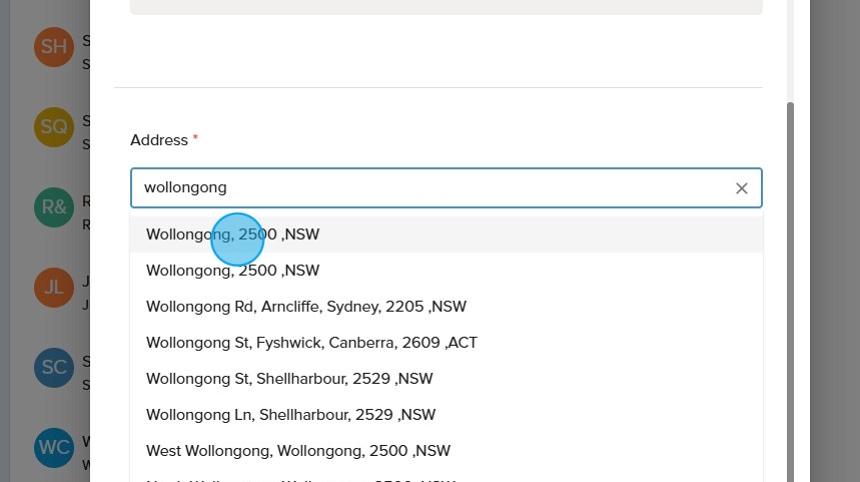Pick Wollongong St, Shellharbour, 2529 option
860x482 pixels.
click(x=289, y=378)
